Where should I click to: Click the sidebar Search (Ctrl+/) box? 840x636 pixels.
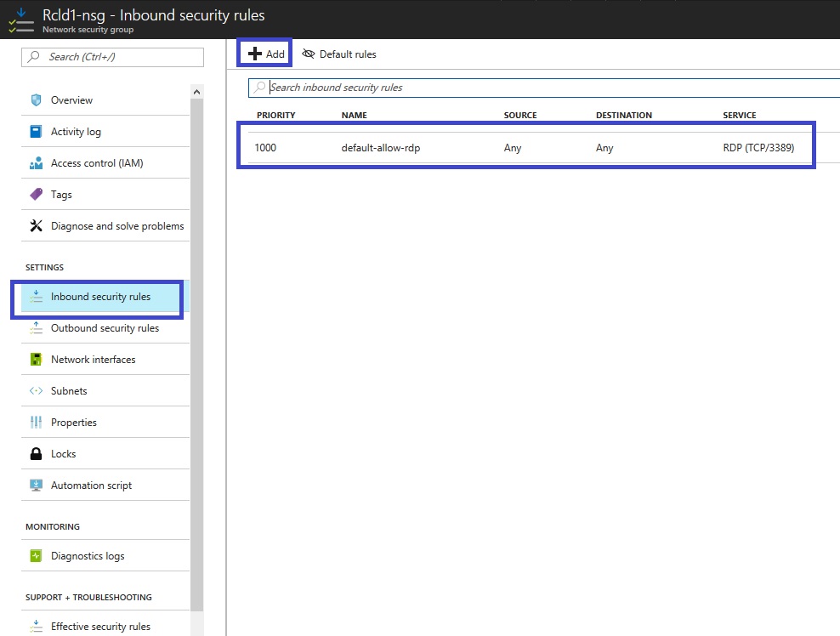click(112, 57)
